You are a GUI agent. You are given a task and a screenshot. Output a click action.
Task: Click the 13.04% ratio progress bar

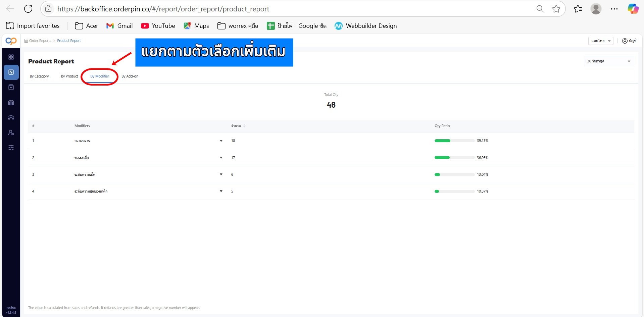coord(454,174)
